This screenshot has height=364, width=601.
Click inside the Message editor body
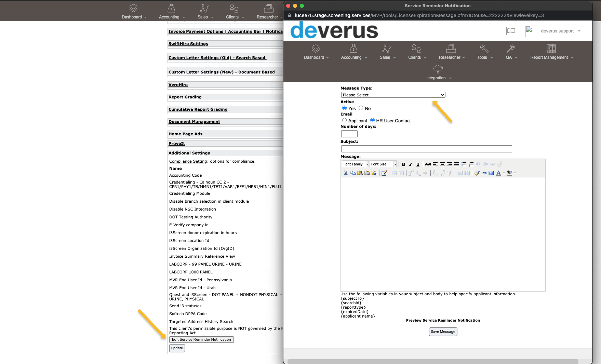point(443,234)
